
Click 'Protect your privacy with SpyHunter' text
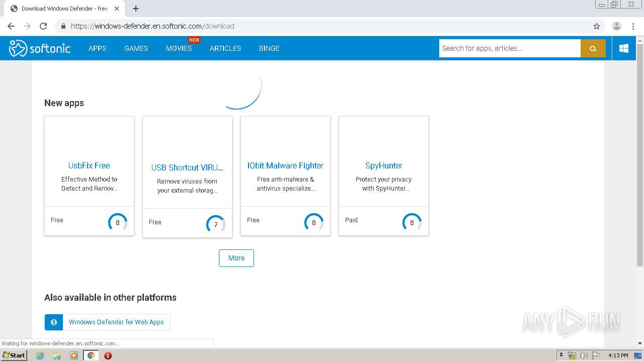click(384, 184)
